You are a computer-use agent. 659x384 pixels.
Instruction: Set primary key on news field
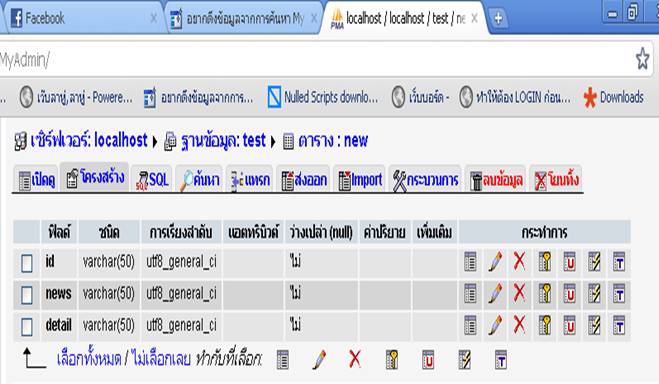click(x=545, y=293)
